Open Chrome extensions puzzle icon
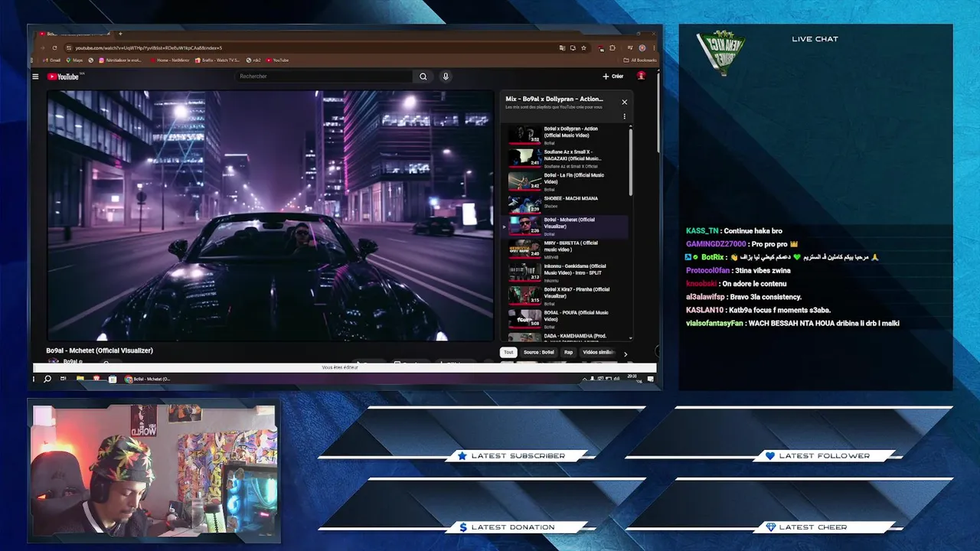This screenshot has width=980, height=551. click(612, 47)
